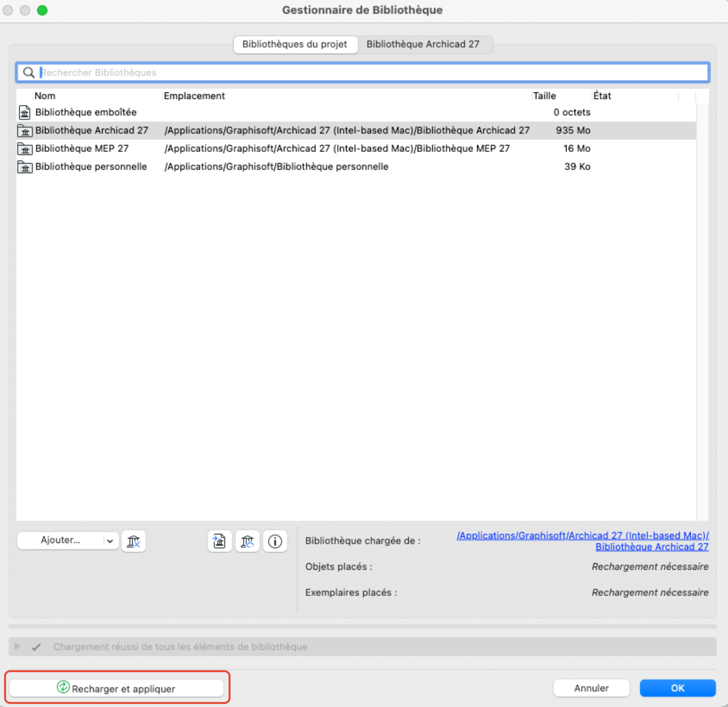Screen dimensions: 728x707
Task: Click the embed library document icon with arrow
Action: pos(219,541)
